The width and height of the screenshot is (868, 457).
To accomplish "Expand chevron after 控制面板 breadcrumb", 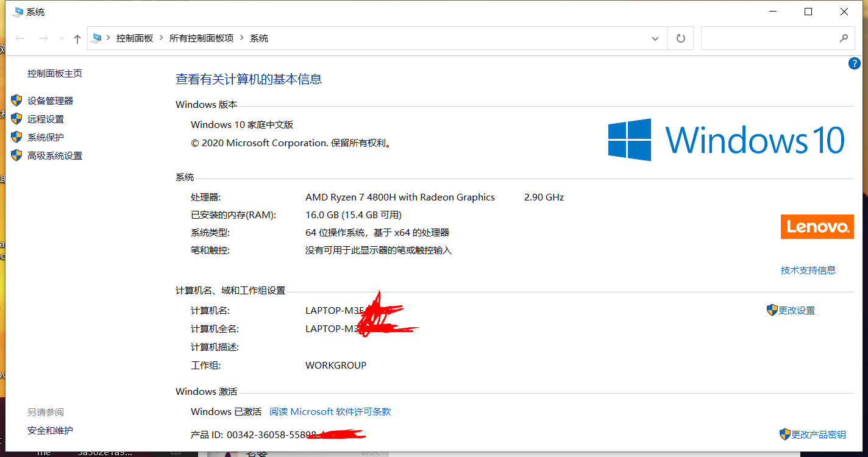I will coord(162,38).
